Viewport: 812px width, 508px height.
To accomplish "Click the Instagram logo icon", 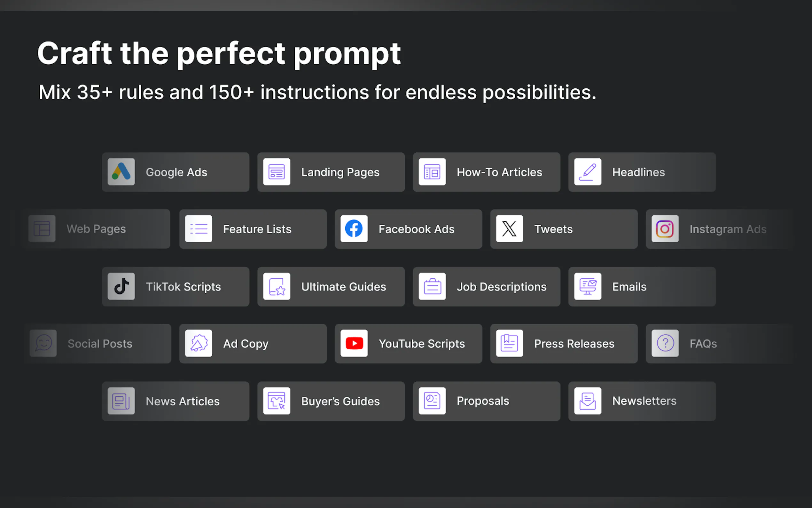I will [x=665, y=229].
